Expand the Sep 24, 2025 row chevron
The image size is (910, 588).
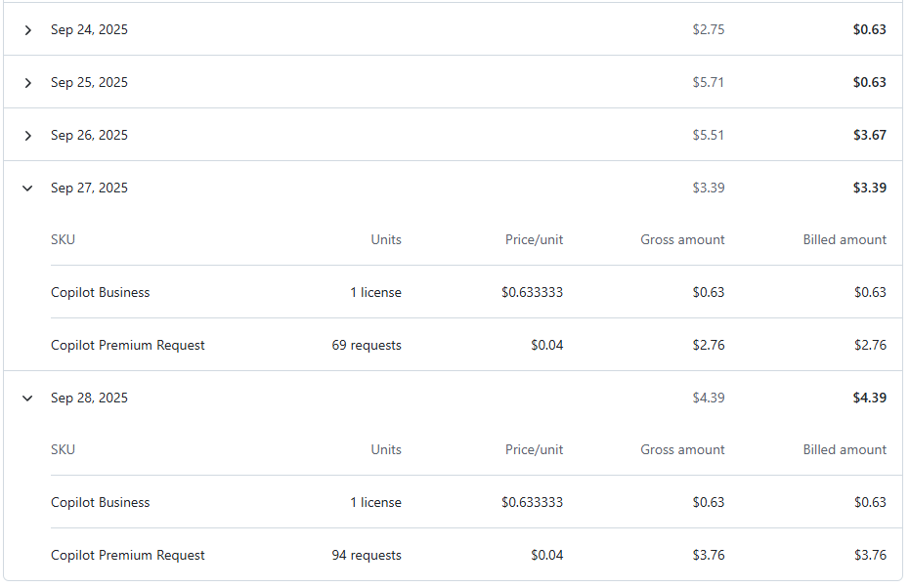click(x=27, y=30)
